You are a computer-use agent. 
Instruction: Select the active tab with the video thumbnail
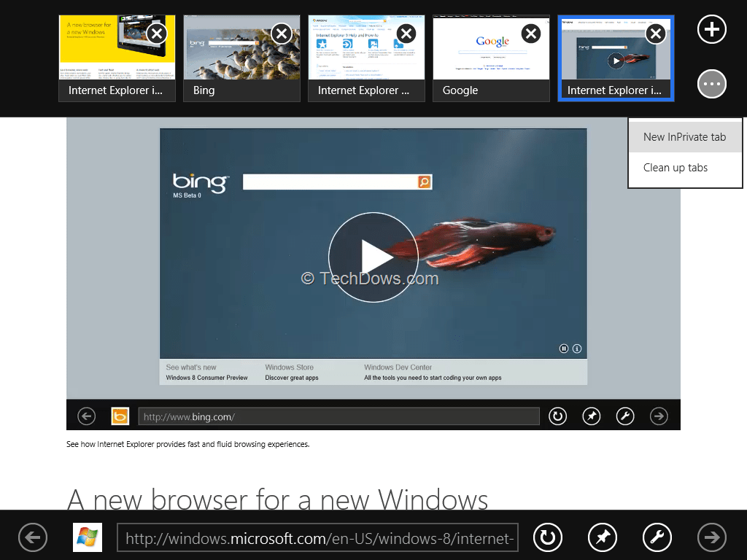[x=616, y=58]
